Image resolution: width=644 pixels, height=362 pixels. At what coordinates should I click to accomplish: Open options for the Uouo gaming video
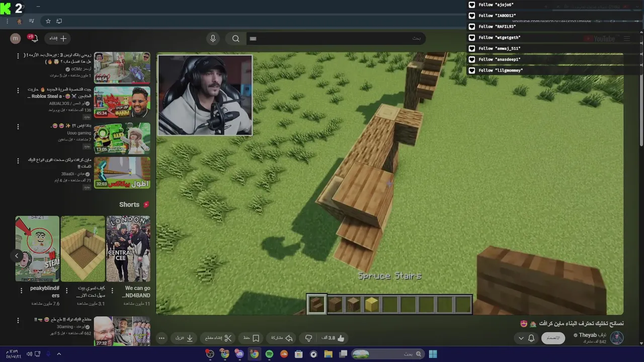pos(18,127)
